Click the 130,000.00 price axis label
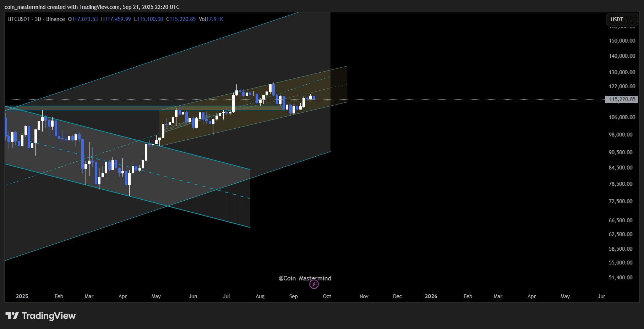This screenshot has width=644, height=329. [622, 72]
